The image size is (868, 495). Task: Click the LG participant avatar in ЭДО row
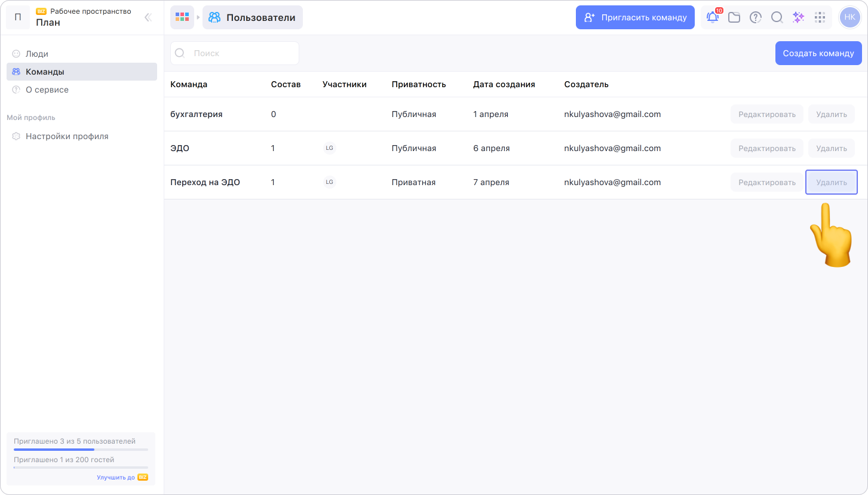coord(329,148)
